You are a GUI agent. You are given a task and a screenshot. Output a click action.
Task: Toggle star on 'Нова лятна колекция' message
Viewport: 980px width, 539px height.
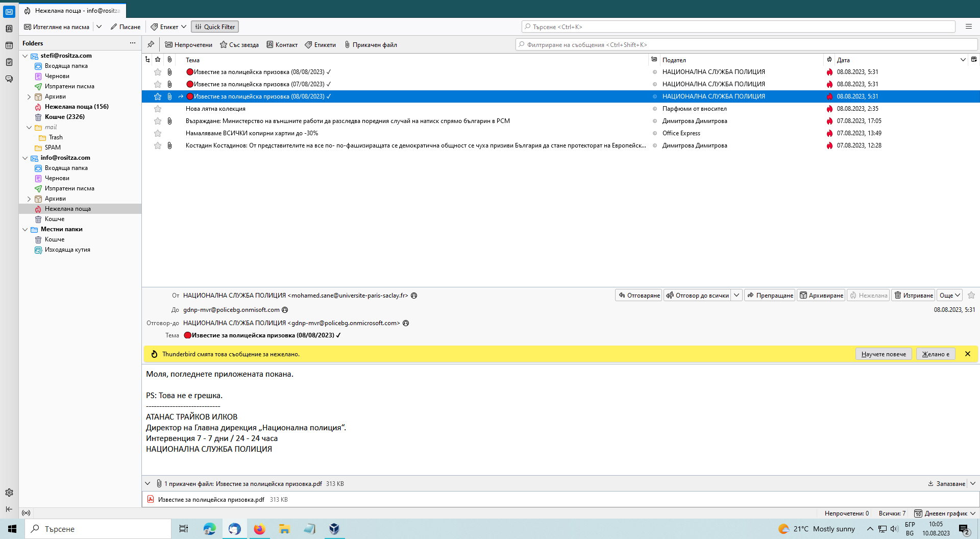point(158,109)
